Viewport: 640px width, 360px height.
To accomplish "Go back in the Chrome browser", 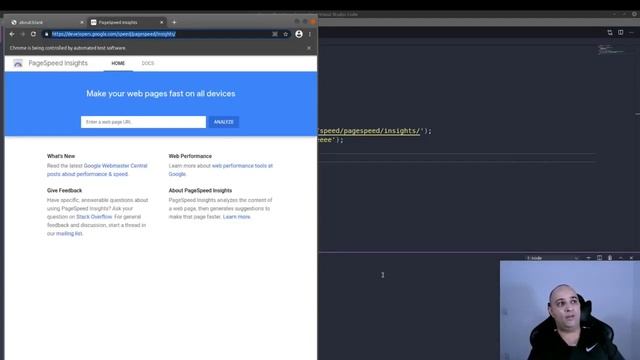I will [x=12, y=34].
